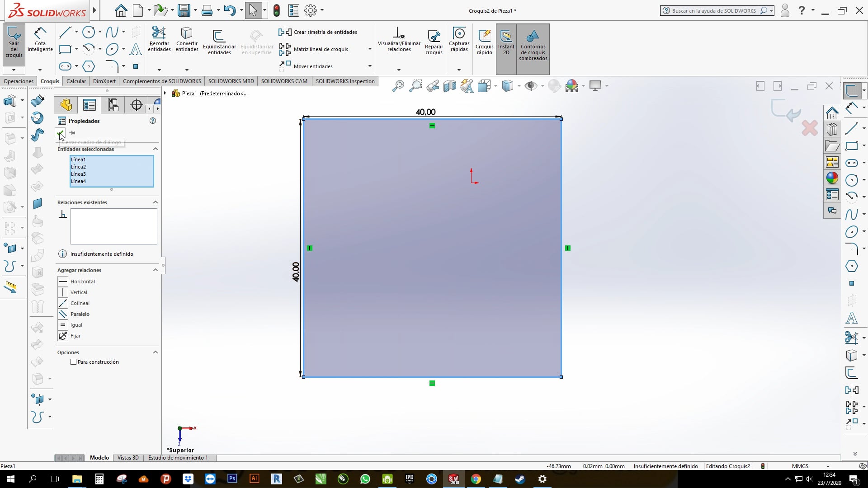Open Matriz lineal de croquis dropdown arrow
This screenshot has height=488, width=868.
point(370,49)
